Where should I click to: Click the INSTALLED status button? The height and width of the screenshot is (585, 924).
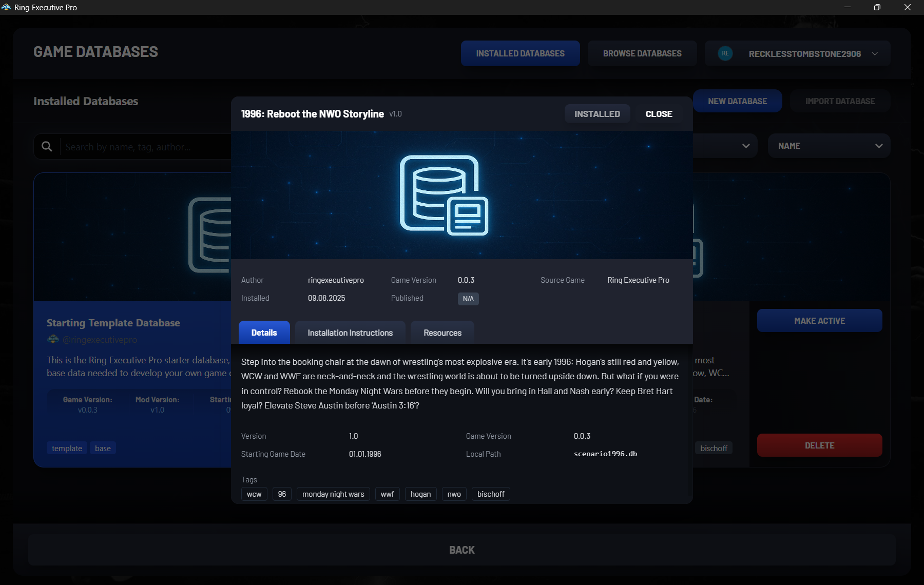point(597,114)
